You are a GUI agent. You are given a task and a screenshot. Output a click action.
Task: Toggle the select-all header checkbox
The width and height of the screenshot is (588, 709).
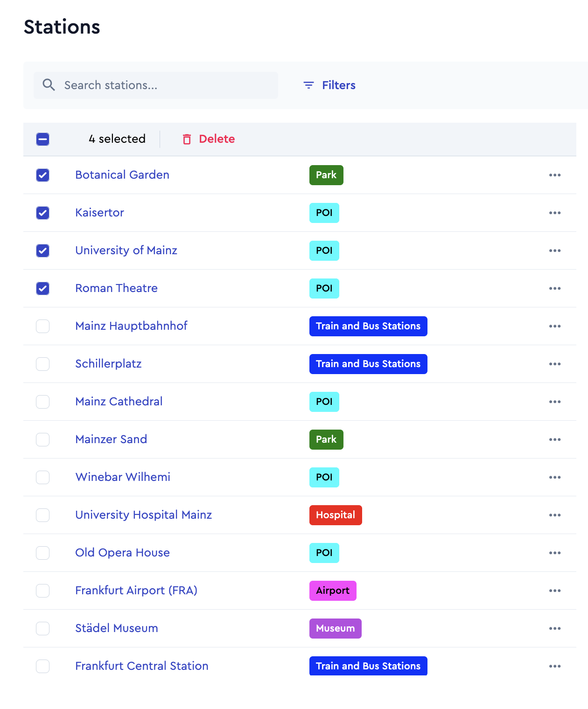click(x=43, y=139)
